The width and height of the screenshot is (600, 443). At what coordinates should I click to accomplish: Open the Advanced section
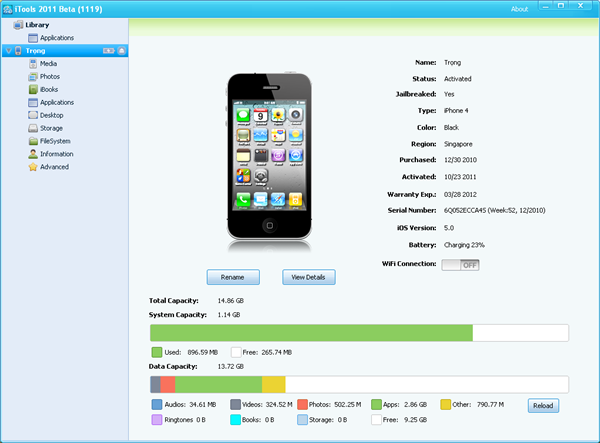(53, 167)
